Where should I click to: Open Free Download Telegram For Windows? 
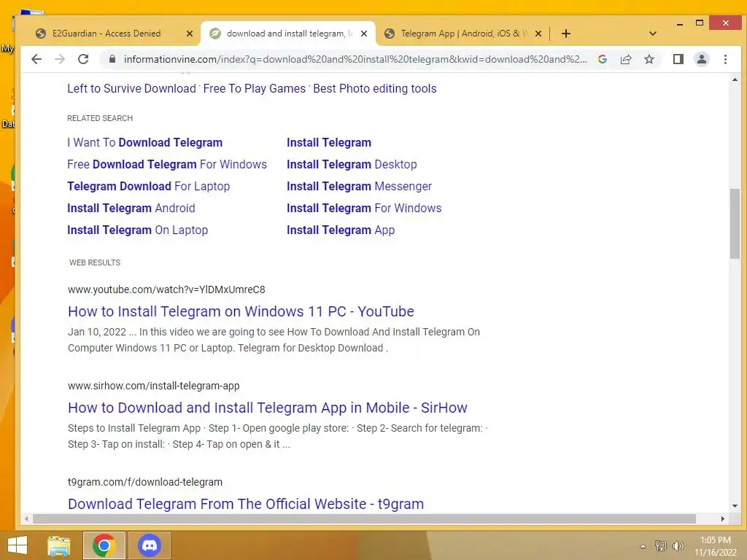coord(167,164)
